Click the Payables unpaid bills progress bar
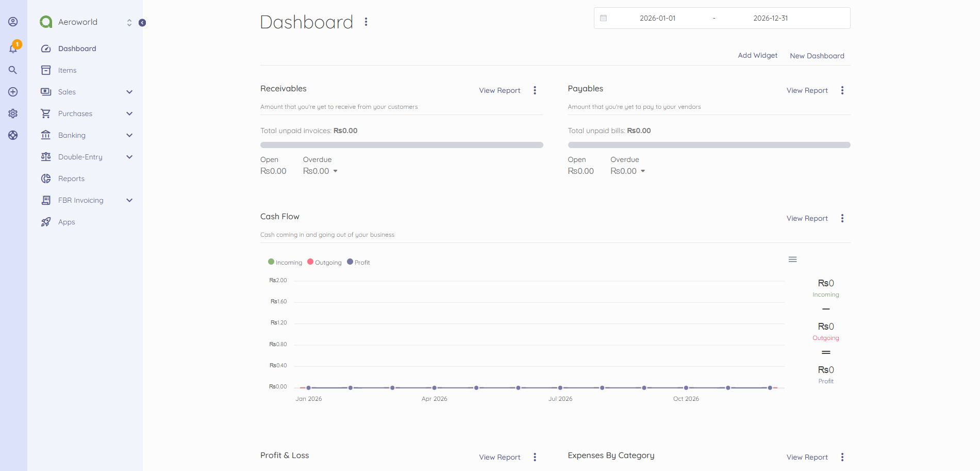This screenshot has height=471, width=980. click(709, 145)
